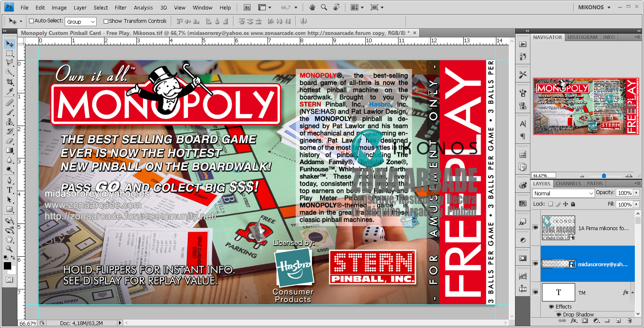The image size is (644, 328).
Task: Activate the Eraser tool
Action: [10, 141]
